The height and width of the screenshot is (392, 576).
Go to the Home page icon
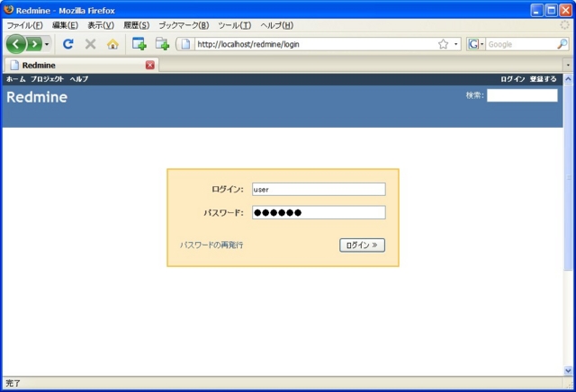tap(112, 44)
